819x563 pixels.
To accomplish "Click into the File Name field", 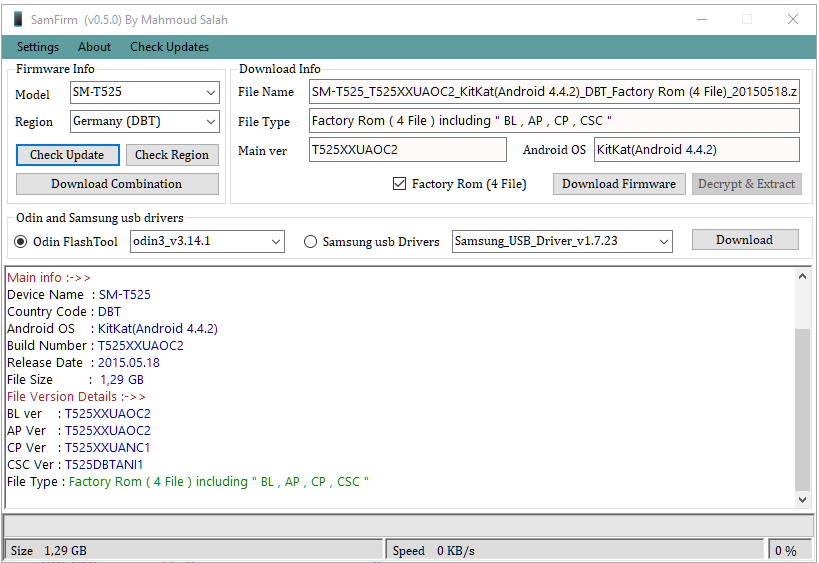I will tap(554, 92).
